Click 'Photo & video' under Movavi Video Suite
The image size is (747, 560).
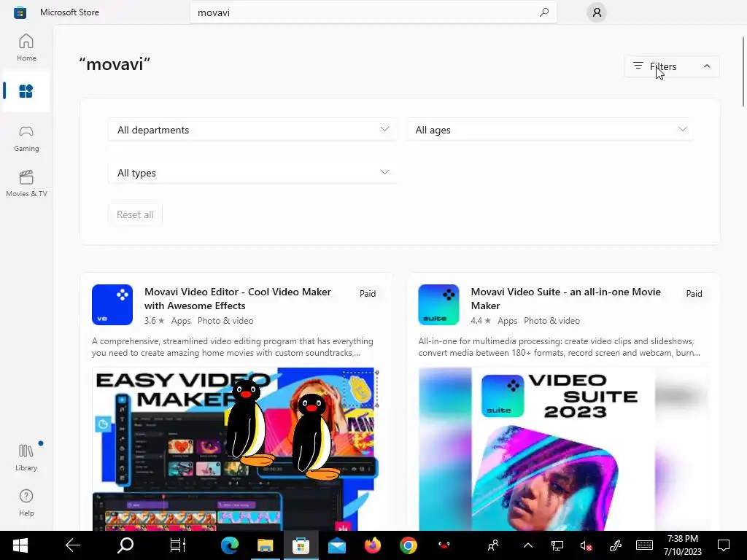pos(551,321)
